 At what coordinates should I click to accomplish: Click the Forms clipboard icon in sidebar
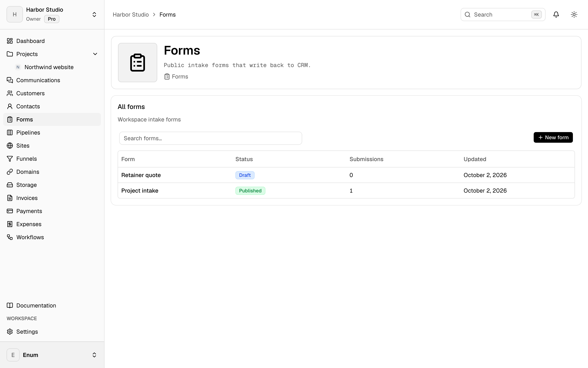tap(10, 120)
